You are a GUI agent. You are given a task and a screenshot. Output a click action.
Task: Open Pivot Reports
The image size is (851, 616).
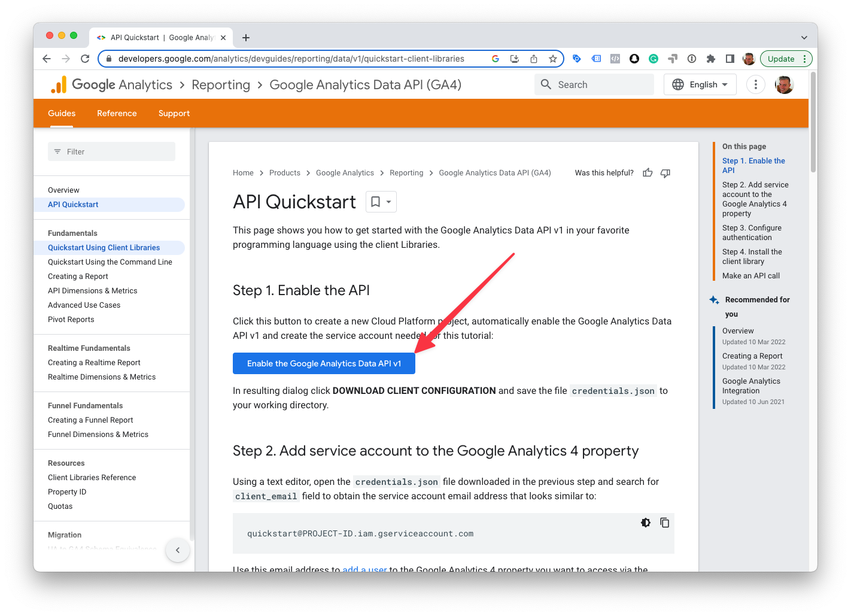[x=71, y=319]
